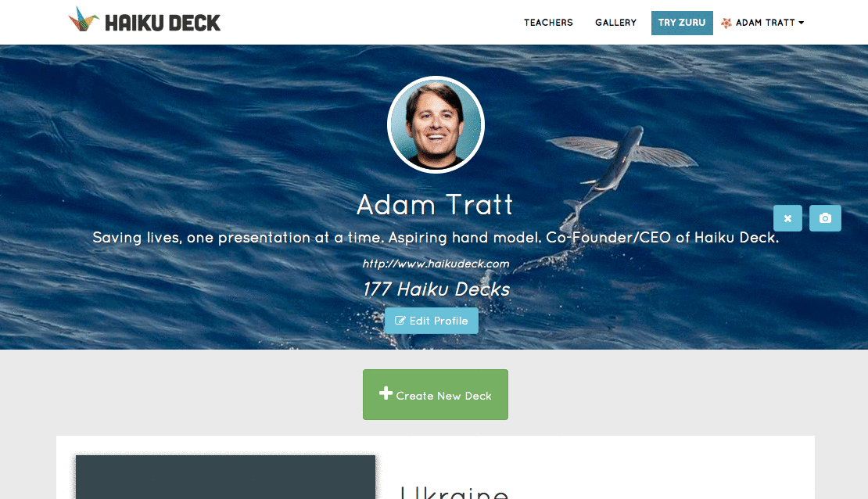Open the TEACHERS menu item
This screenshot has width=868, height=499.
click(x=548, y=23)
